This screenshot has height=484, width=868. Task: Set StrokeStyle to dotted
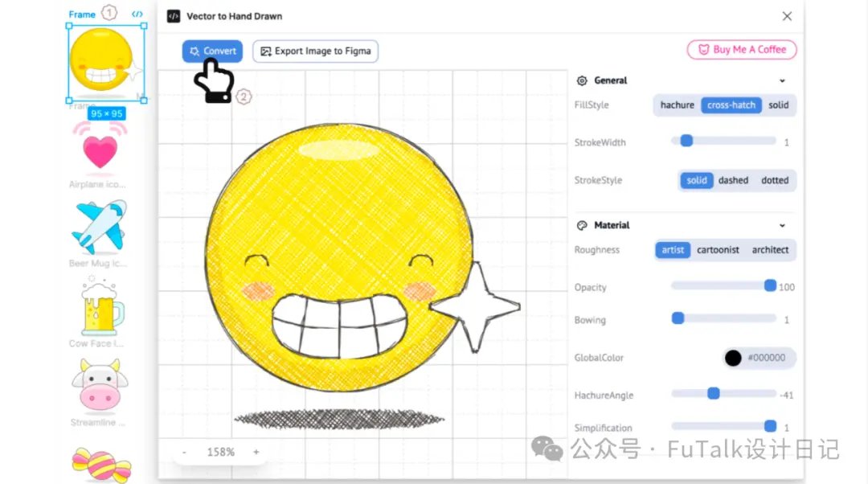click(775, 181)
